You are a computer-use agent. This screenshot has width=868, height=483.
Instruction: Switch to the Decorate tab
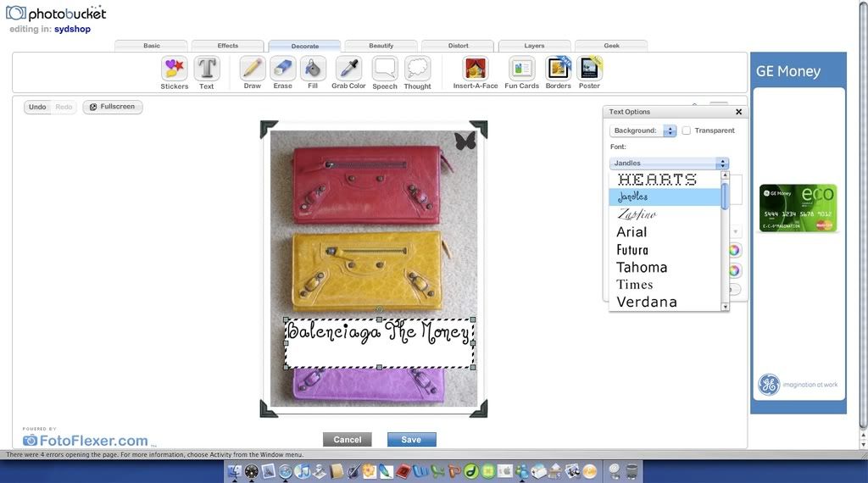point(304,46)
